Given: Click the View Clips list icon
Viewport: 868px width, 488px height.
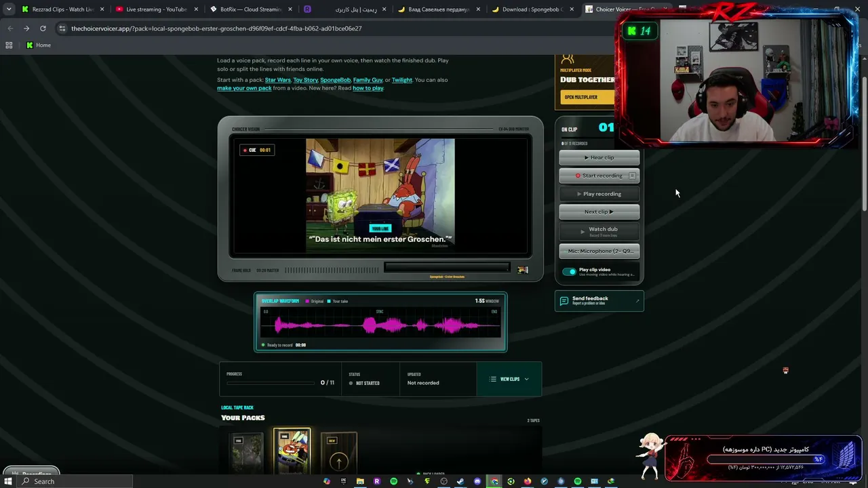Looking at the screenshot, I should click(x=493, y=380).
